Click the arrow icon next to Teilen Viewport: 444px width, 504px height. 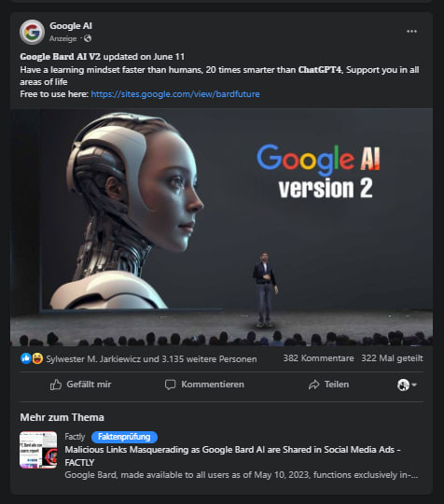[x=314, y=385]
